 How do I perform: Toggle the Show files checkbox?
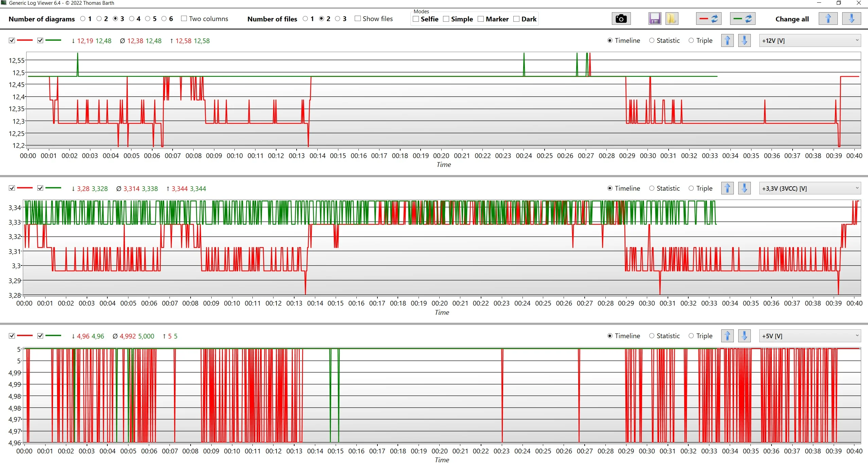pyautogui.click(x=358, y=19)
